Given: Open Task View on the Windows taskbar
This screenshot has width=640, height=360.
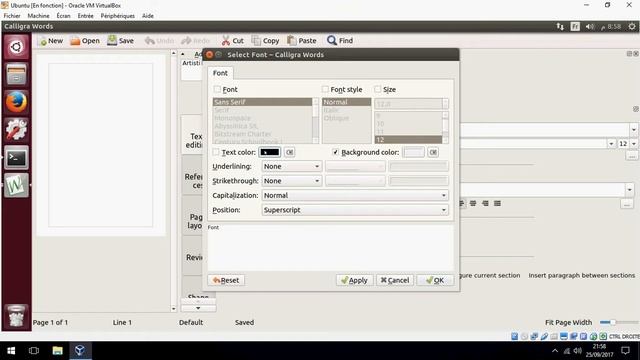Looking at the screenshot, I should pos(34,351).
